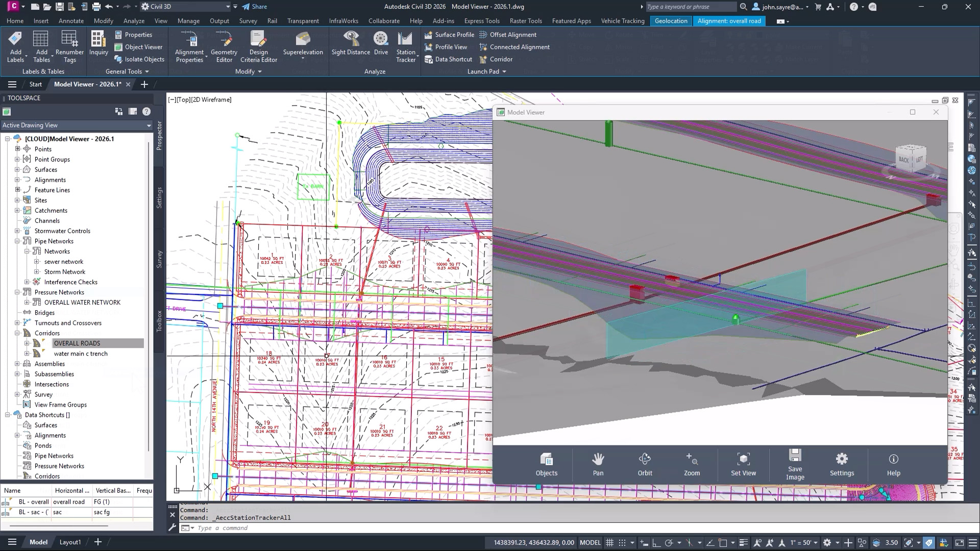
Task: Click the Profile View button
Action: click(x=446, y=47)
